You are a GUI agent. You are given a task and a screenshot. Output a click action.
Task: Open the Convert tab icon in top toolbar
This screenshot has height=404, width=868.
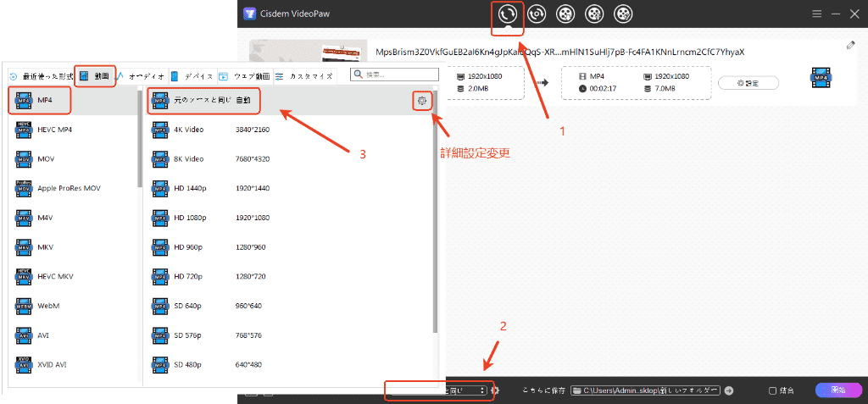coord(508,14)
